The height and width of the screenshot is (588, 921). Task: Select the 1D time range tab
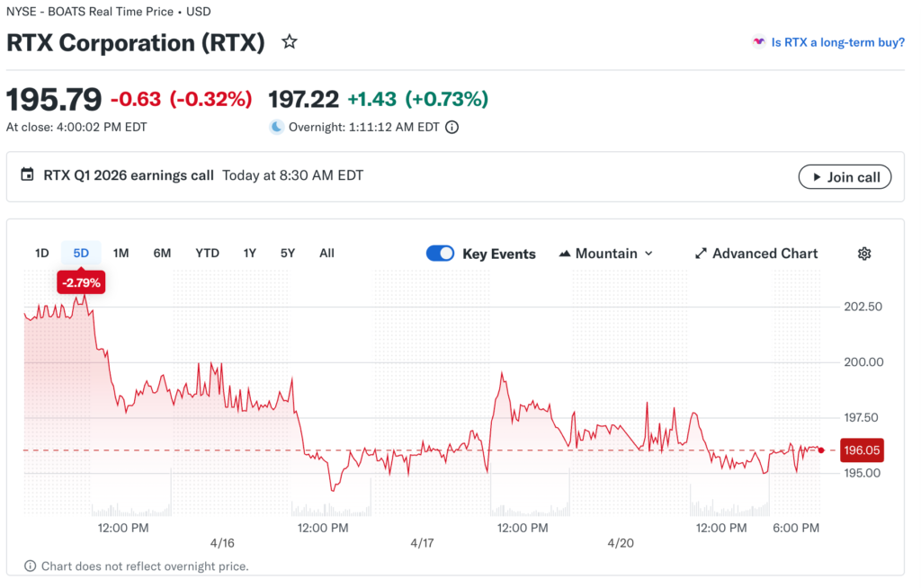coord(41,254)
